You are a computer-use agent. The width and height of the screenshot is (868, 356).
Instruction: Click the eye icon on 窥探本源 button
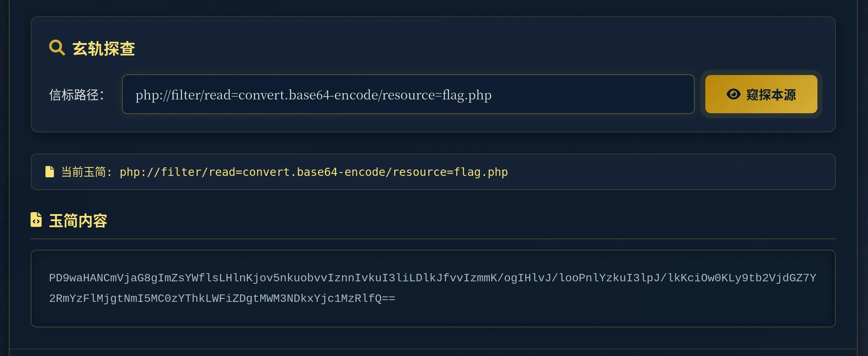pyautogui.click(x=733, y=94)
